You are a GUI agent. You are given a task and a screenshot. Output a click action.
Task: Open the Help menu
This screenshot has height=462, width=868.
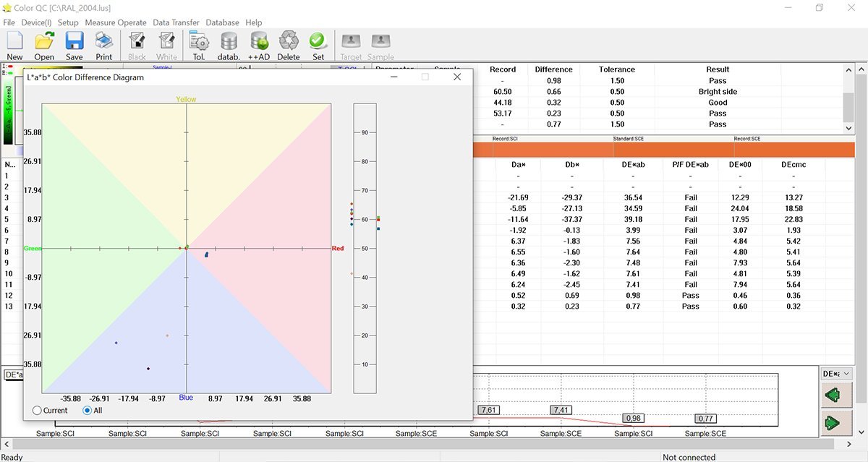pos(254,22)
